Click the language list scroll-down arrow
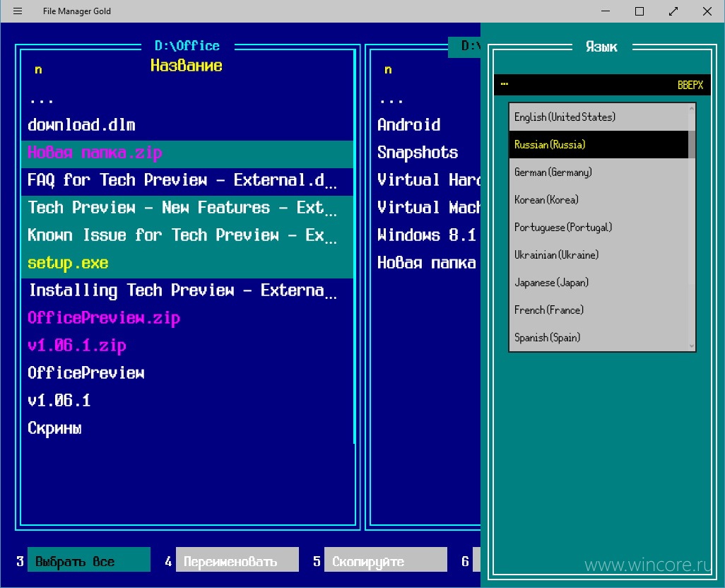The width and height of the screenshot is (725, 588). tap(692, 346)
